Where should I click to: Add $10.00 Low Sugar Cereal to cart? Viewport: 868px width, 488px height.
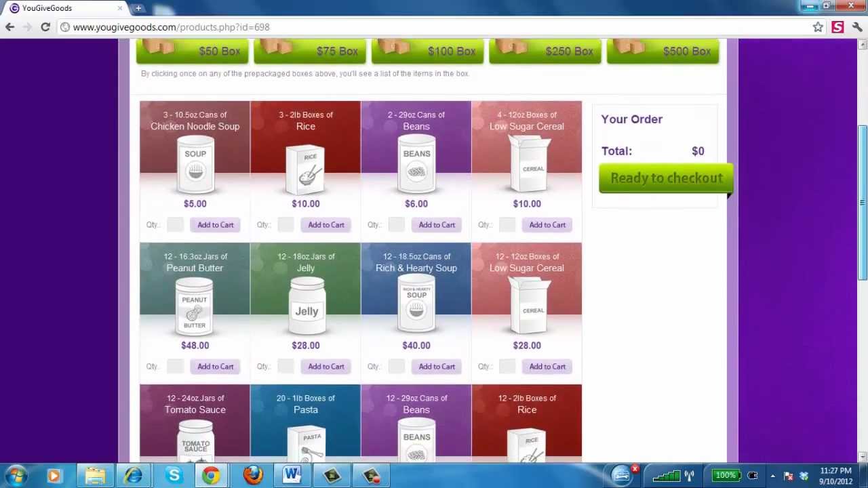pos(547,225)
